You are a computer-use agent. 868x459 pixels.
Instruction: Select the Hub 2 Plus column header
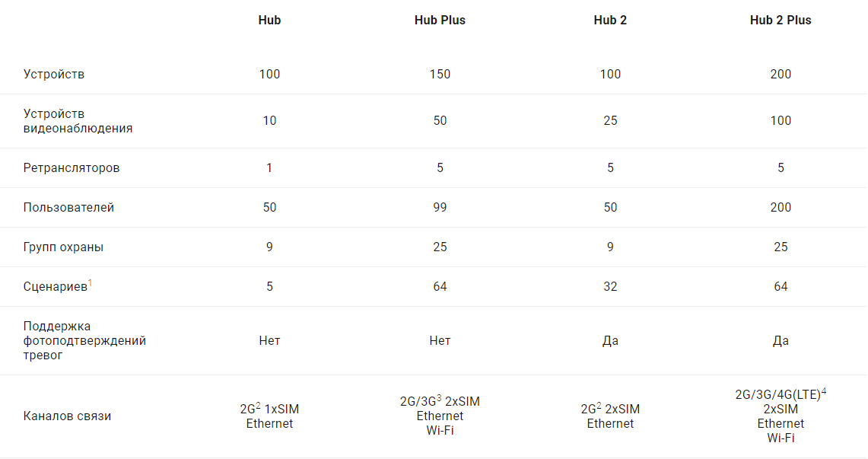[781, 21]
